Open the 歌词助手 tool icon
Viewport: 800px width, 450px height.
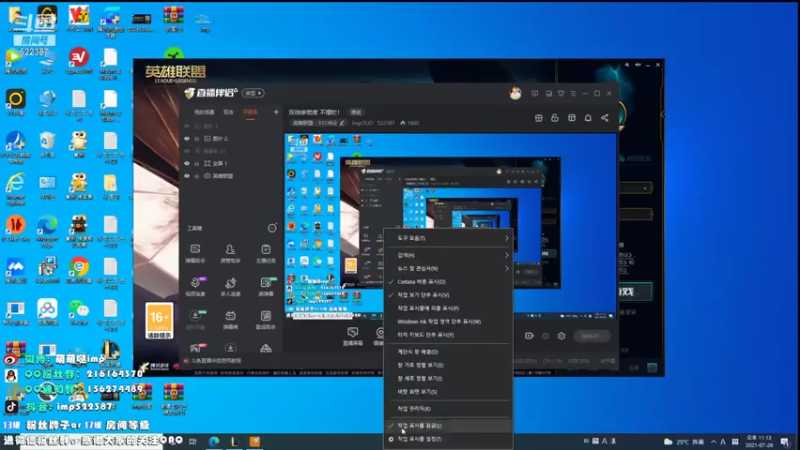tap(266, 319)
